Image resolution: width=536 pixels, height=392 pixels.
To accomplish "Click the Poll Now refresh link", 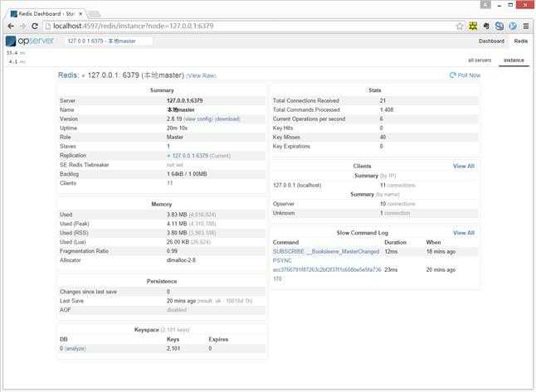I will click(x=465, y=75).
